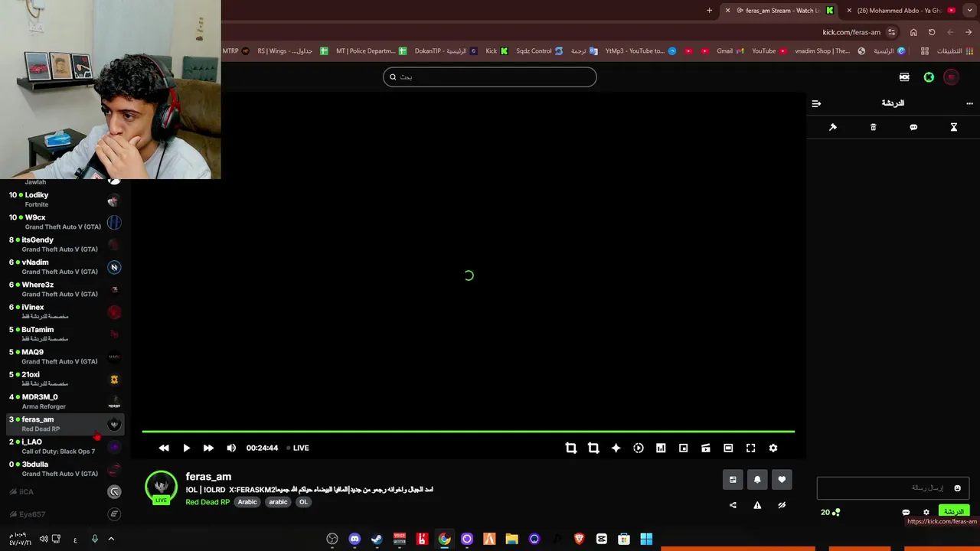Click the fast-forward button in the player
This screenshot has width=980, height=551.
[x=208, y=448]
